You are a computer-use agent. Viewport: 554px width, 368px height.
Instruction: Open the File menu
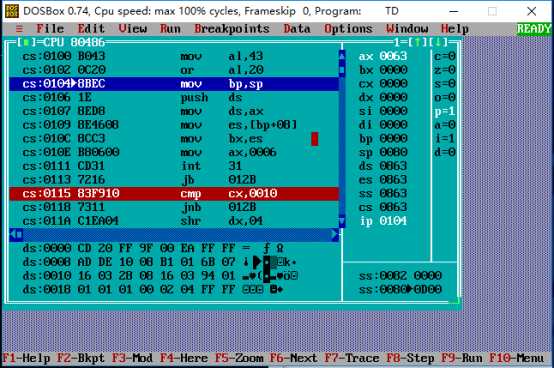pos(50,29)
